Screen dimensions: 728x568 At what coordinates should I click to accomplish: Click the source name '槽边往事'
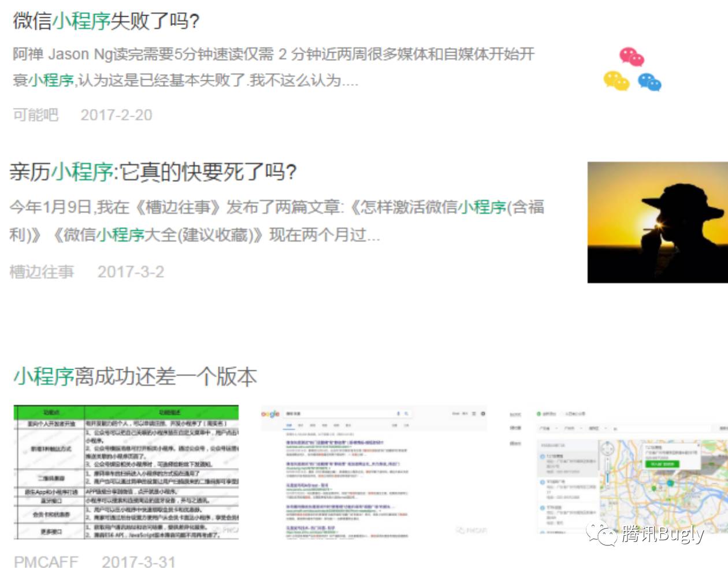point(42,272)
